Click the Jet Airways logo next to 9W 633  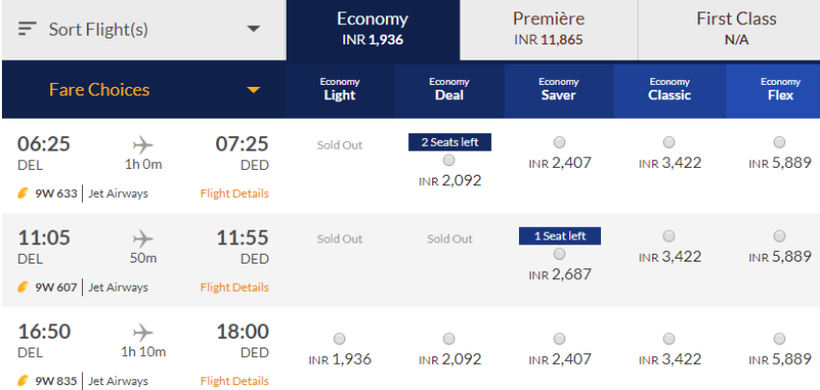(23, 194)
